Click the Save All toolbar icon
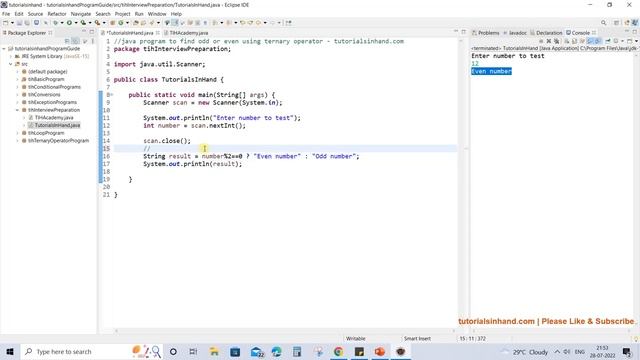This screenshot has width=640, height=360. [x=27, y=23]
